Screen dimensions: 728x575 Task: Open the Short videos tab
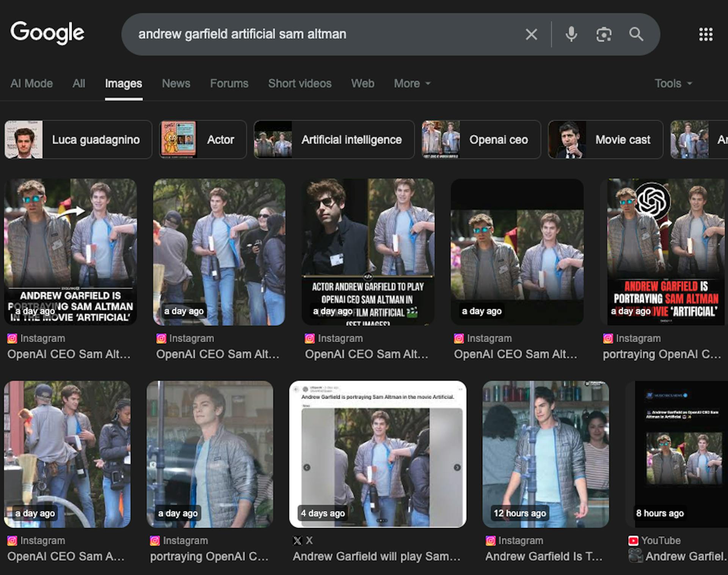(300, 83)
